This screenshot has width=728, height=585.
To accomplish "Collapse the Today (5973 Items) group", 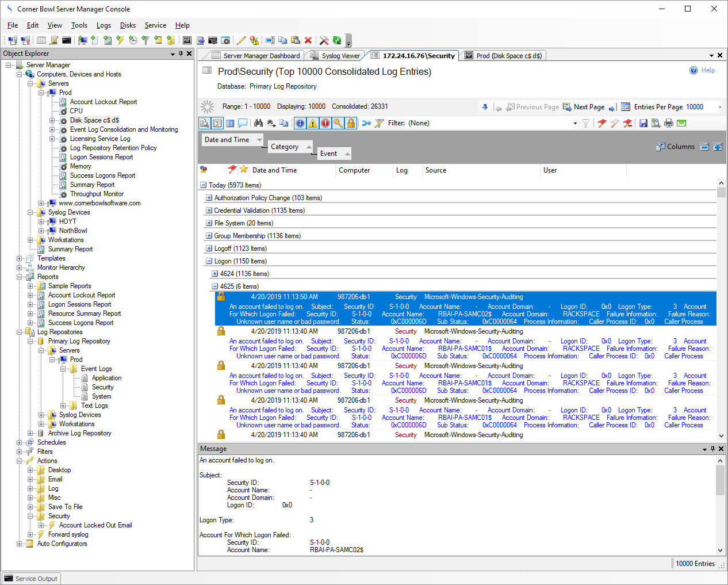I will coord(203,185).
